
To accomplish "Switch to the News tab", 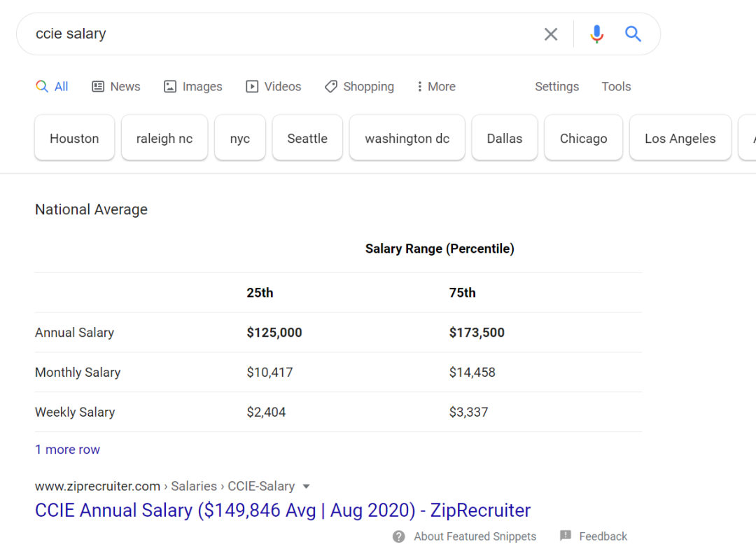I will [x=116, y=87].
